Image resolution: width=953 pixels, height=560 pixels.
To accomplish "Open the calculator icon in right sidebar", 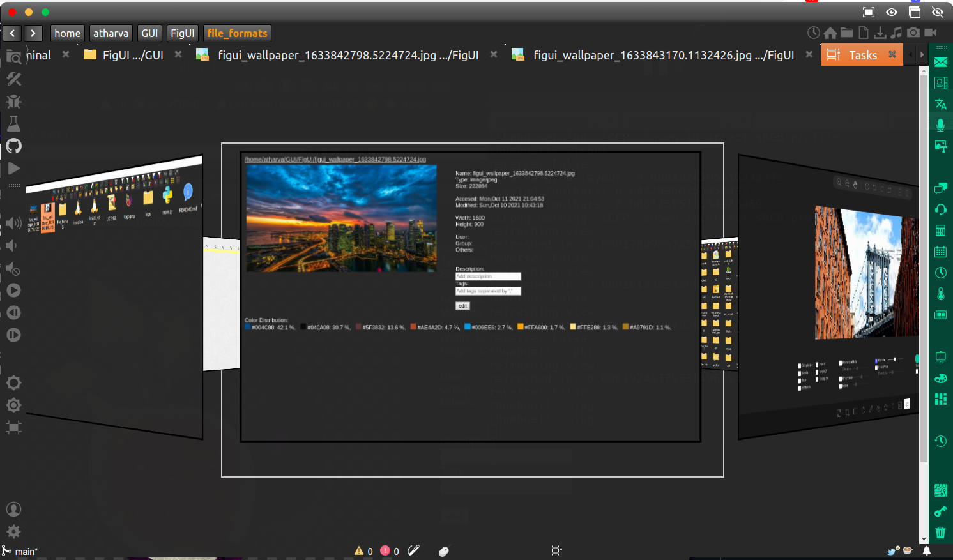I will (940, 231).
